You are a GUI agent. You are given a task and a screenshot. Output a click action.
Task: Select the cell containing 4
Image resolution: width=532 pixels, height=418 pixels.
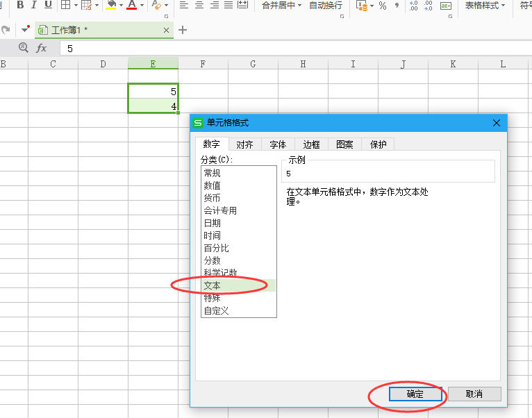coord(153,106)
